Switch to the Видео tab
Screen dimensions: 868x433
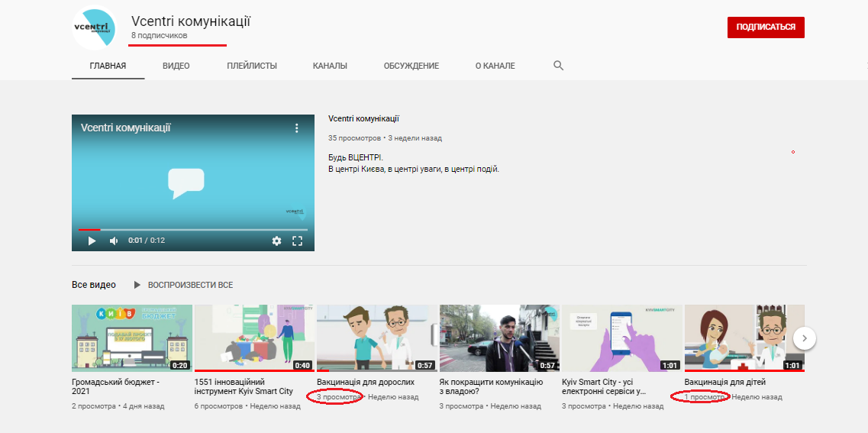coord(176,66)
